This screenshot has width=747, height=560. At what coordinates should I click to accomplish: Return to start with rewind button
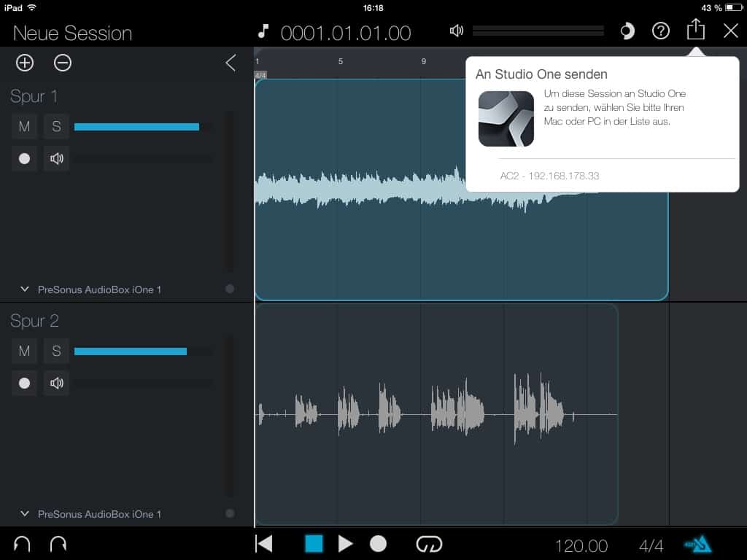(264, 544)
